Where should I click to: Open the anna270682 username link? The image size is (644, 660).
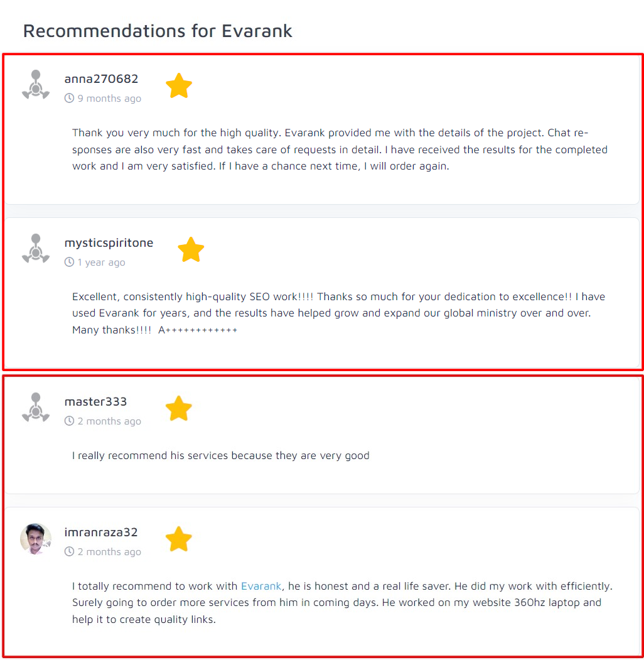coord(101,78)
